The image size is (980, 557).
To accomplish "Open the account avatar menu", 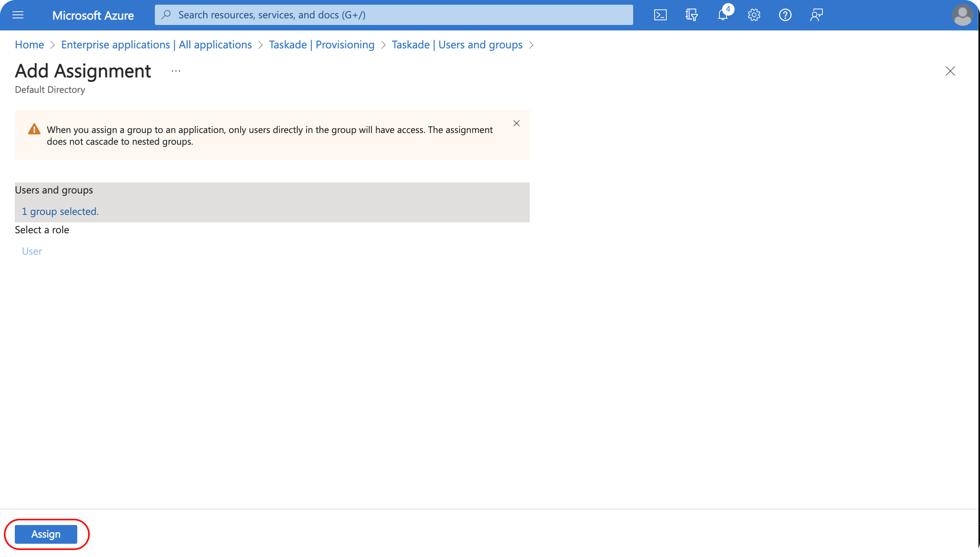I will pyautogui.click(x=962, y=15).
